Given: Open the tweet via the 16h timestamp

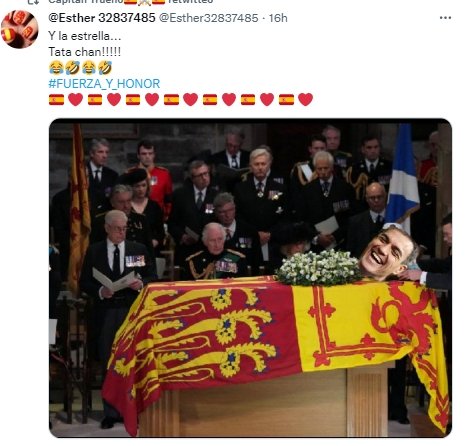Looking at the screenshot, I should pyautogui.click(x=278, y=18).
